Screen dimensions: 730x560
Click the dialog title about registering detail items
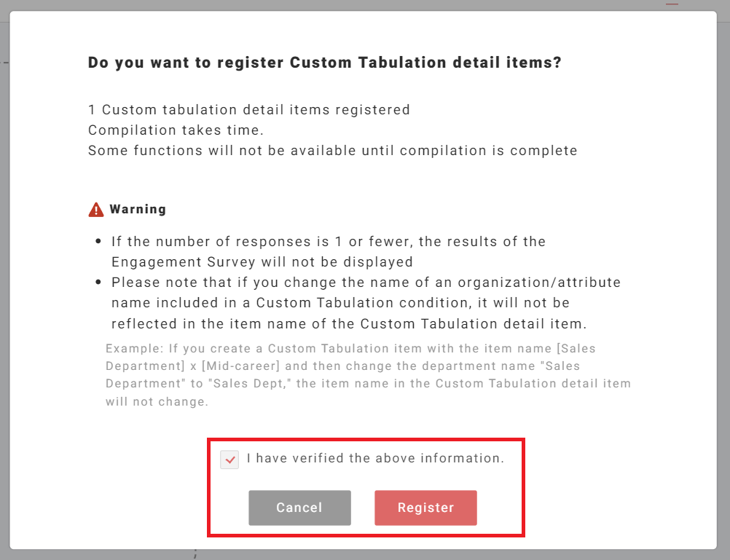coord(324,63)
